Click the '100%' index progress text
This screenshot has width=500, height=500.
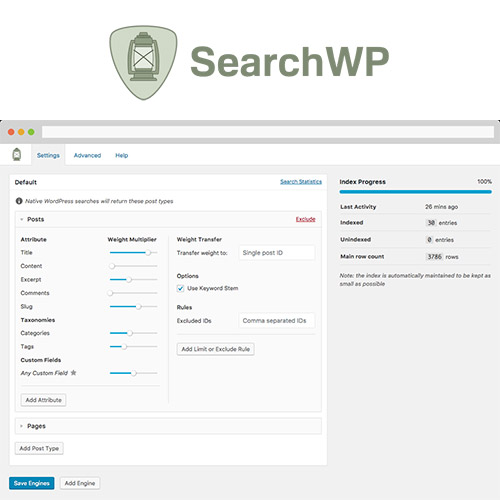pyautogui.click(x=484, y=182)
